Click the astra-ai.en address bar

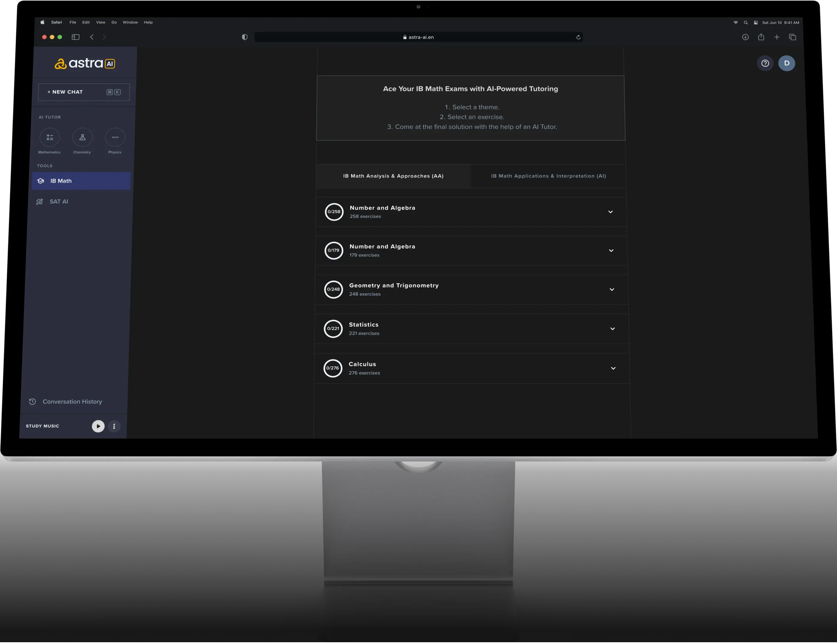pyautogui.click(x=418, y=37)
